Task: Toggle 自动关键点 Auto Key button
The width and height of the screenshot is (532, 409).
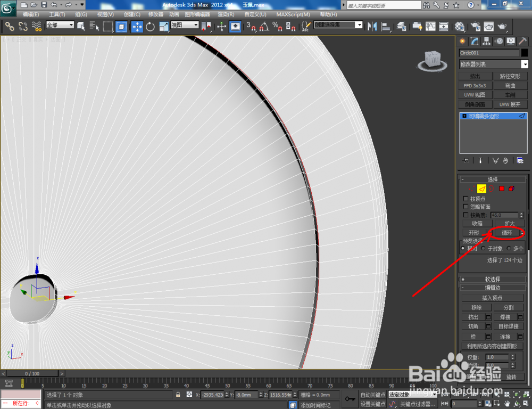Action: pyautogui.click(x=372, y=395)
